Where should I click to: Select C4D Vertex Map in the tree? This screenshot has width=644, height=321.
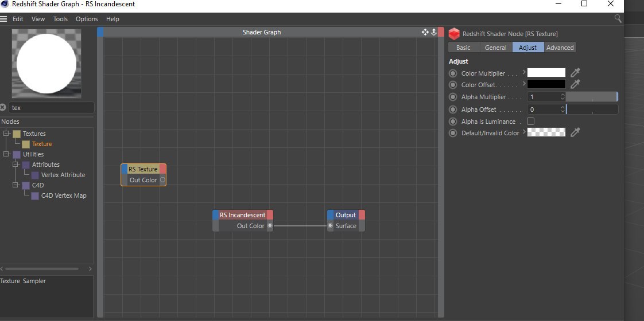click(x=64, y=195)
